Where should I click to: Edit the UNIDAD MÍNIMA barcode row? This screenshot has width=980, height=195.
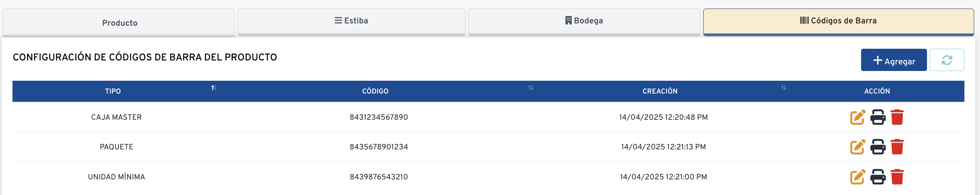(x=857, y=177)
